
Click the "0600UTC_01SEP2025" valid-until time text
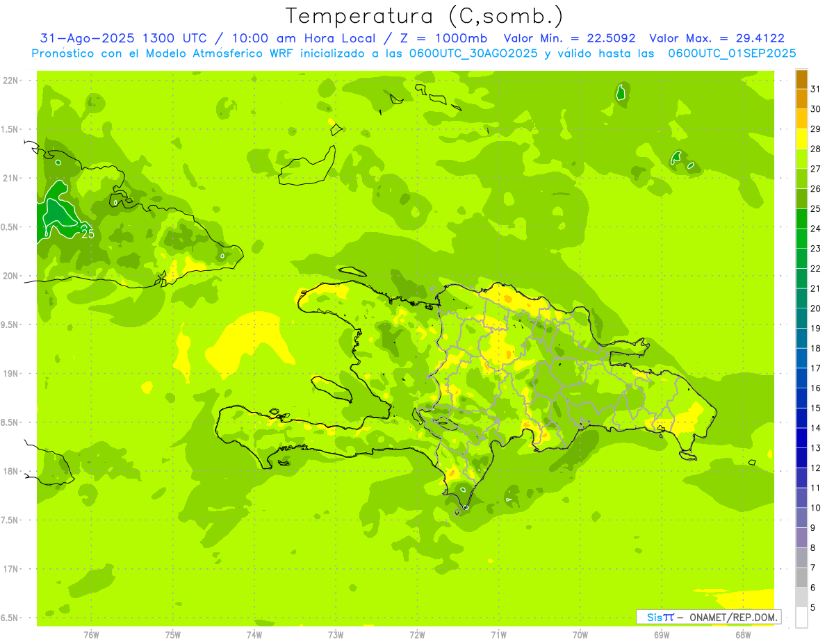(732, 53)
